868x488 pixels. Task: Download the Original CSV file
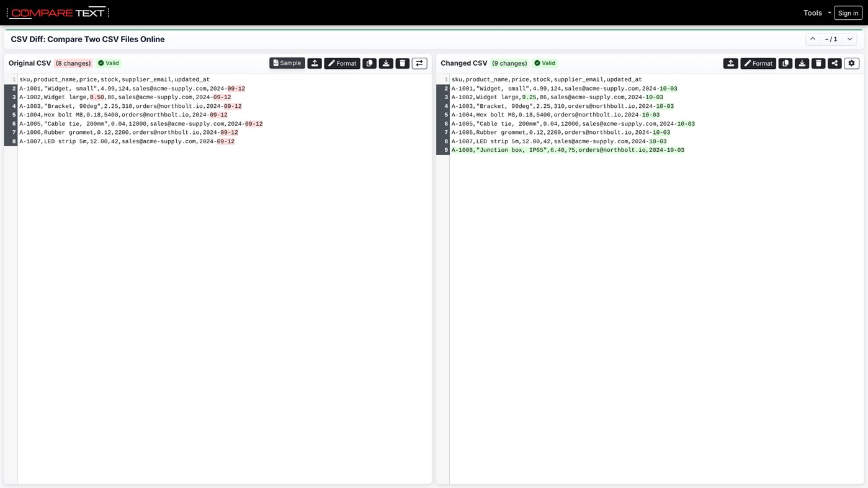386,63
